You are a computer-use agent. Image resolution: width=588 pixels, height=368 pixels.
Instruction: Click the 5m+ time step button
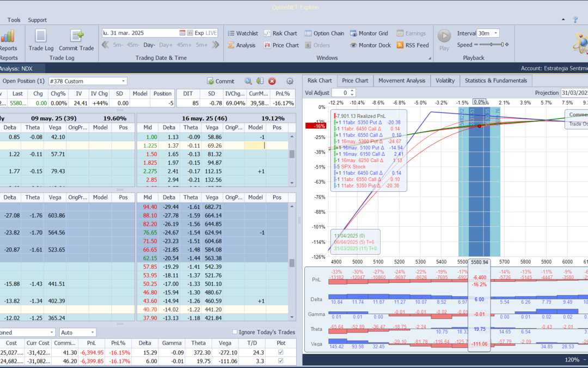tap(201, 45)
